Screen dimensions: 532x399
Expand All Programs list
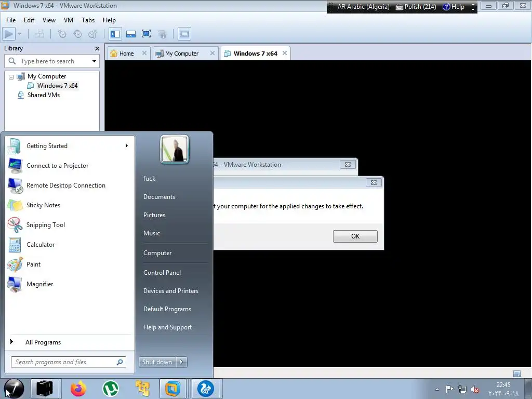coord(43,342)
